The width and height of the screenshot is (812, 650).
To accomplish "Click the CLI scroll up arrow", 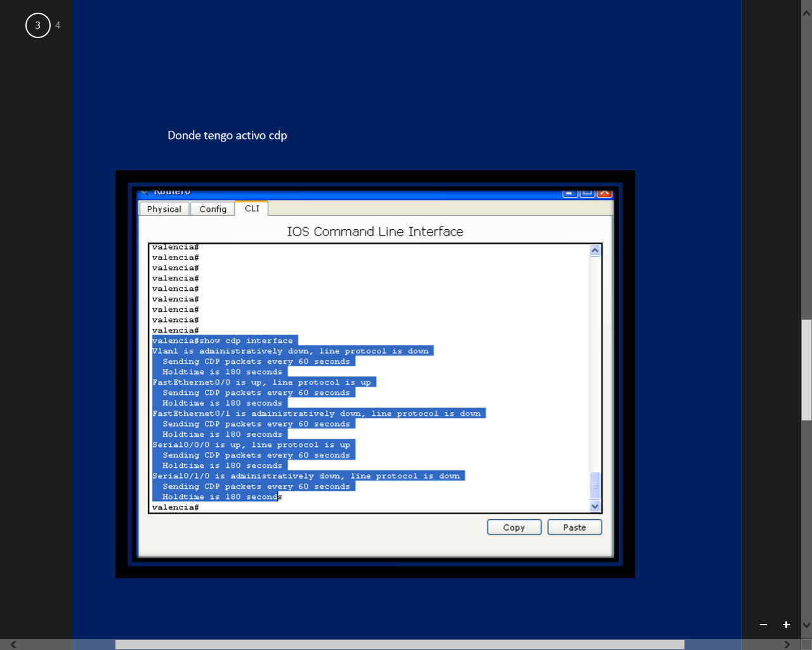I will pos(595,251).
